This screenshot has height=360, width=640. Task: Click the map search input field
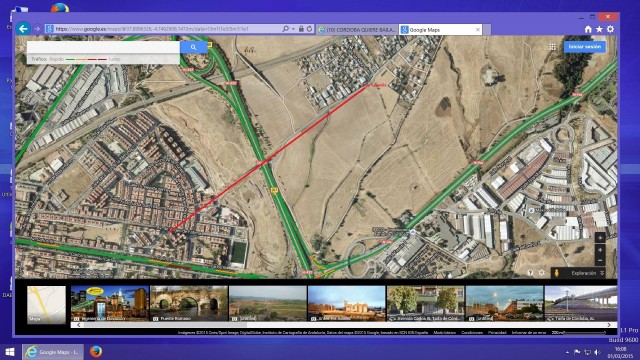103,47
